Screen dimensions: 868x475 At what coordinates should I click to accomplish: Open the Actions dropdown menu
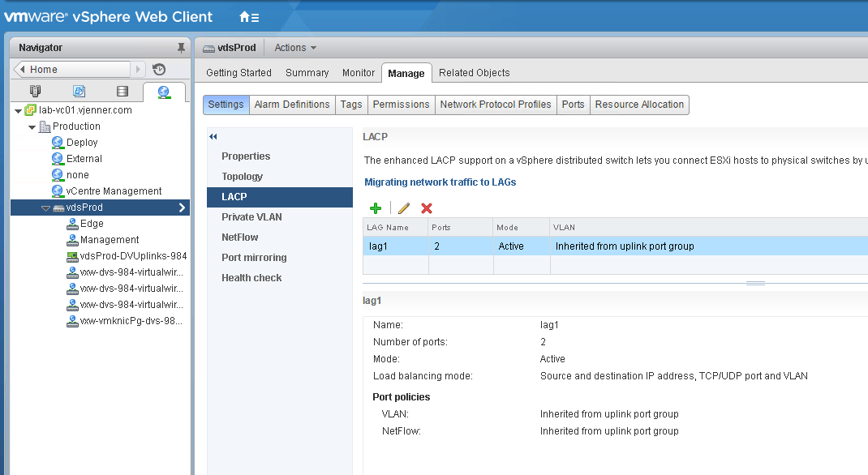pyautogui.click(x=295, y=48)
